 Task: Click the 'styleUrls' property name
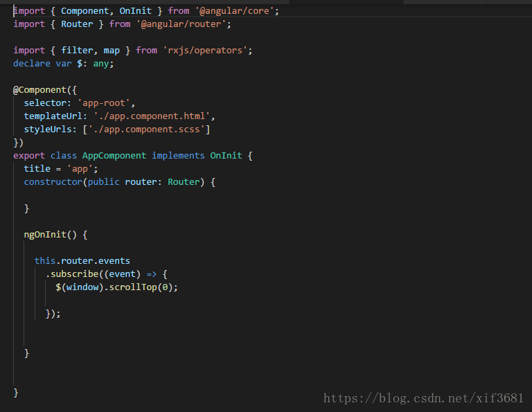point(48,129)
